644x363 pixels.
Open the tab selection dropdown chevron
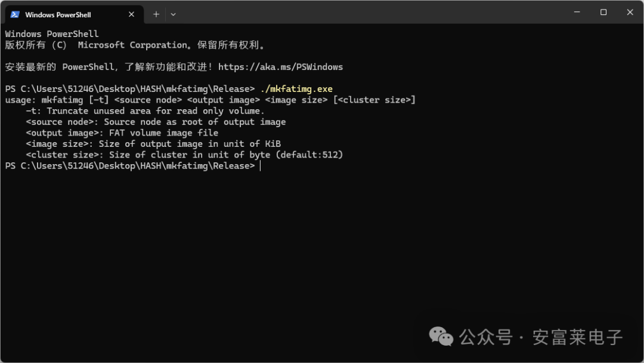[x=173, y=14]
